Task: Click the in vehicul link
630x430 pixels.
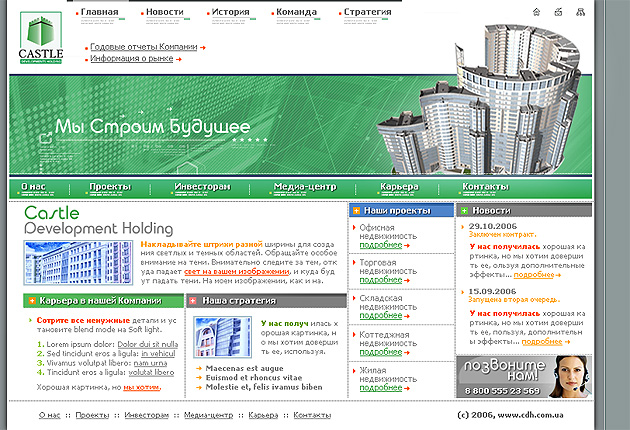Action: coord(158,354)
